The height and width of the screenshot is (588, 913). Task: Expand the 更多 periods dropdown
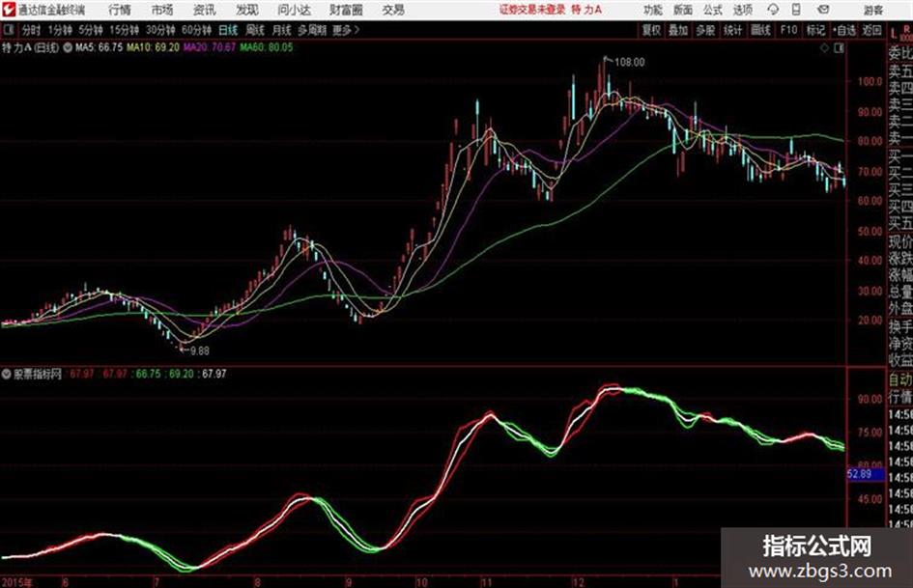point(346,30)
